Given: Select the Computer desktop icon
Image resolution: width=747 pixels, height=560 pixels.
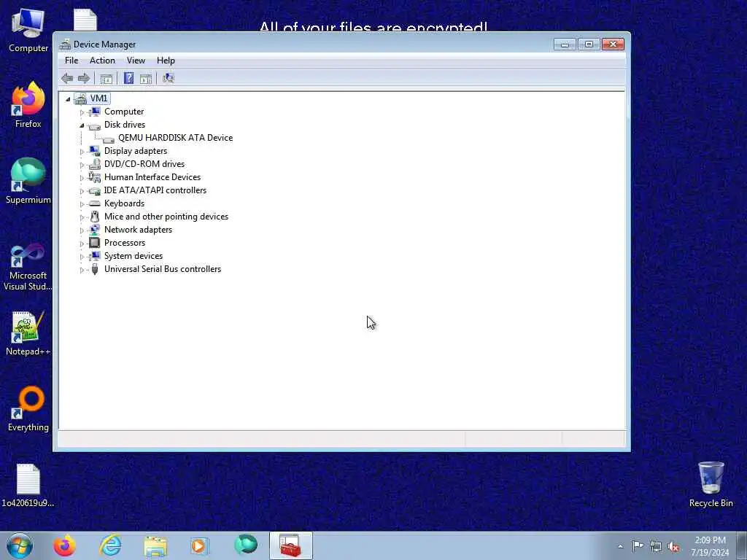Looking at the screenshot, I should [x=28, y=31].
